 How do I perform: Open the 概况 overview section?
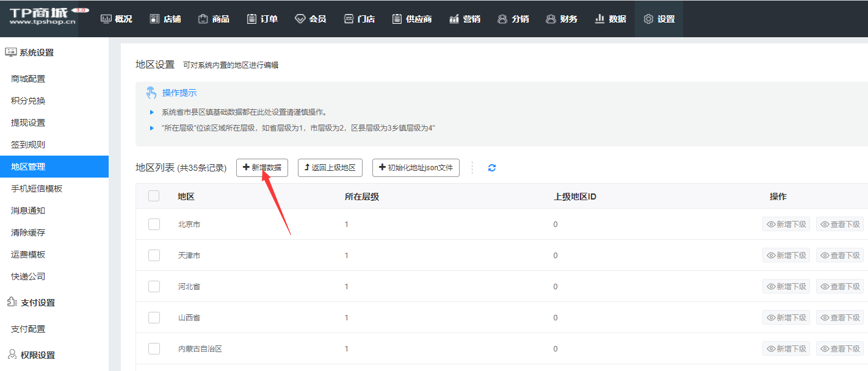click(116, 19)
